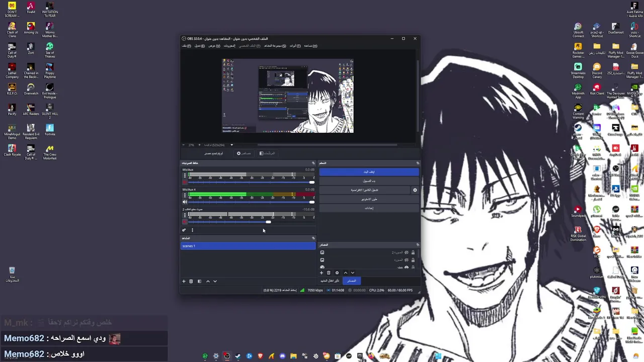The height and width of the screenshot is (362, 644).
Task: Move scene down with arrow icon
Action: coord(215,282)
